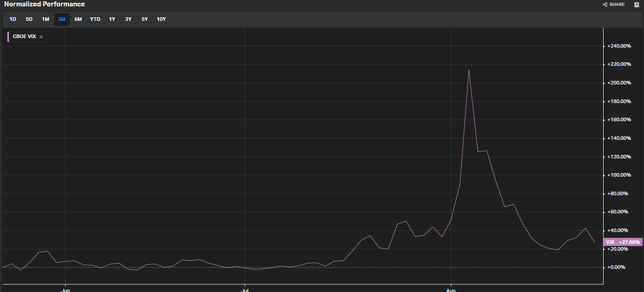Click the VIX +27.66% value tag
This screenshot has width=644, height=292.
tap(623, 242)
